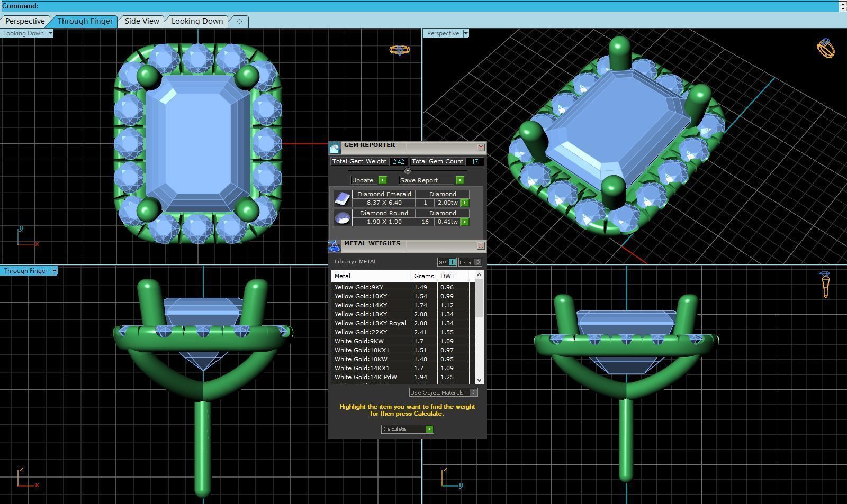
Task: Select the Yellow Gold:22KY row
Action: [403, 332]
